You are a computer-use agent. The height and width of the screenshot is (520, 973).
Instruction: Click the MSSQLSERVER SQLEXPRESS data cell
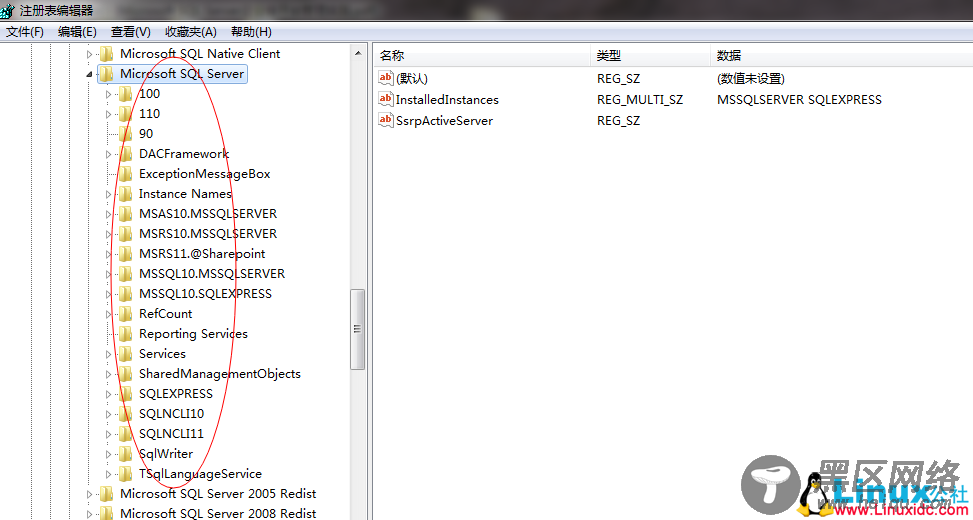(x=799, y=99)
